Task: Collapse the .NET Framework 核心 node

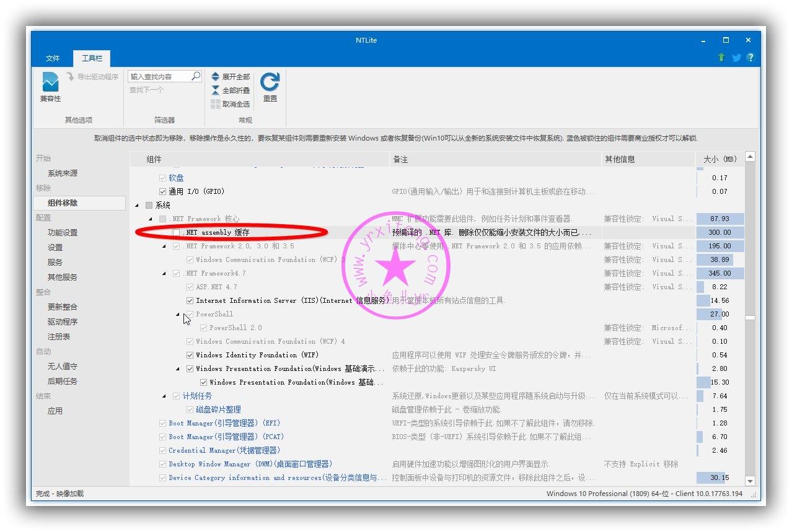Action: point(151,219)
